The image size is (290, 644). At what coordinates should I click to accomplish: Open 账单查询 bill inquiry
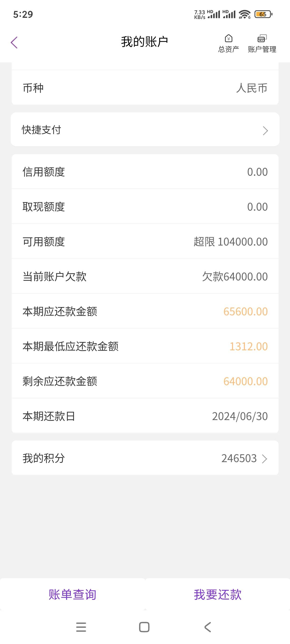click(72, 594)
